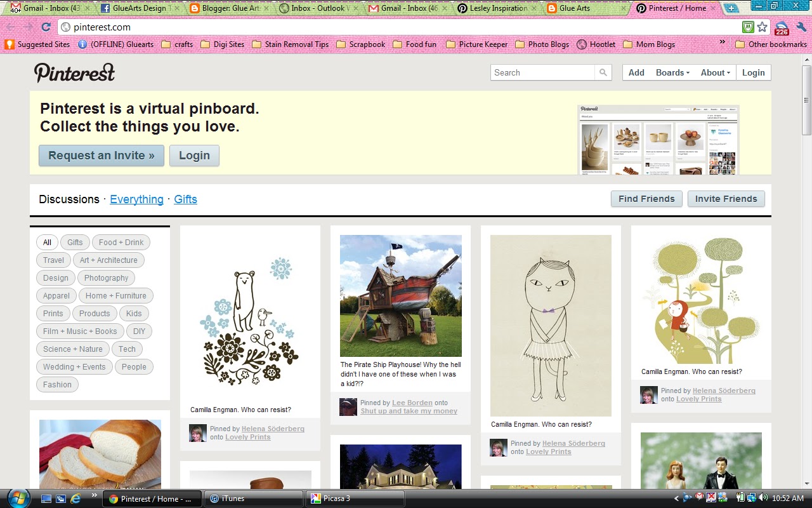812x508 pixels.
Task: Click Login in Pinterest top menu
Action: click(754, 72)
